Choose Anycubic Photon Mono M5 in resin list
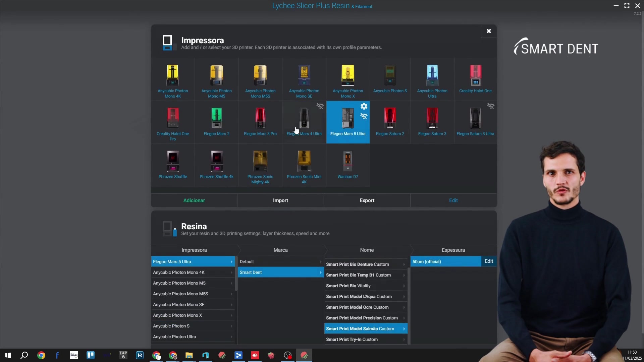 [193, 283]
